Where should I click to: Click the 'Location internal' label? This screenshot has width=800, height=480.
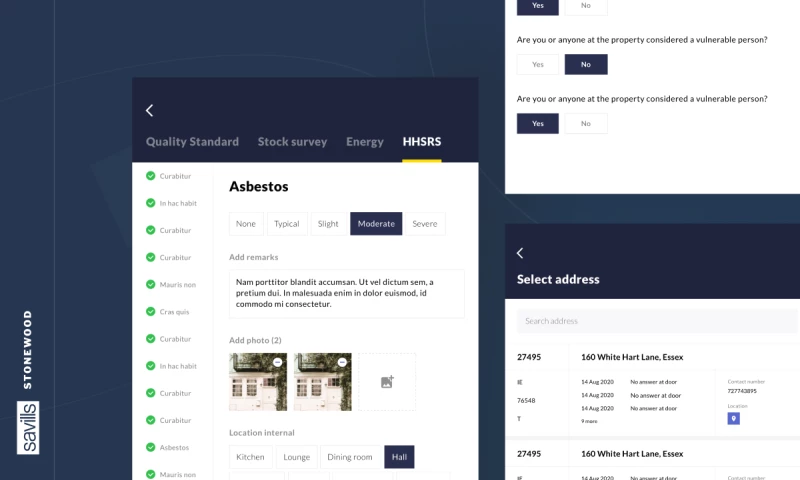coord(262,433)
